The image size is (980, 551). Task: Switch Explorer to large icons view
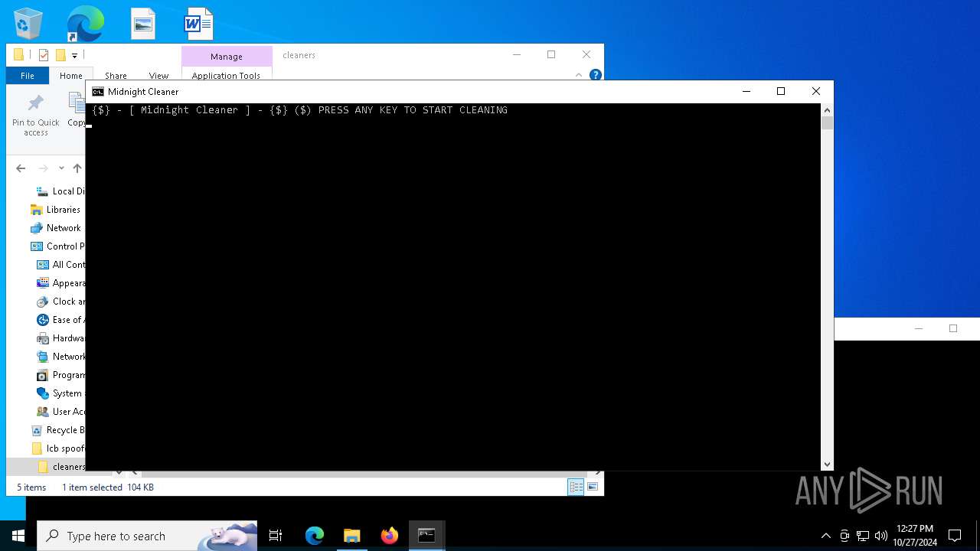coord(593,487)
